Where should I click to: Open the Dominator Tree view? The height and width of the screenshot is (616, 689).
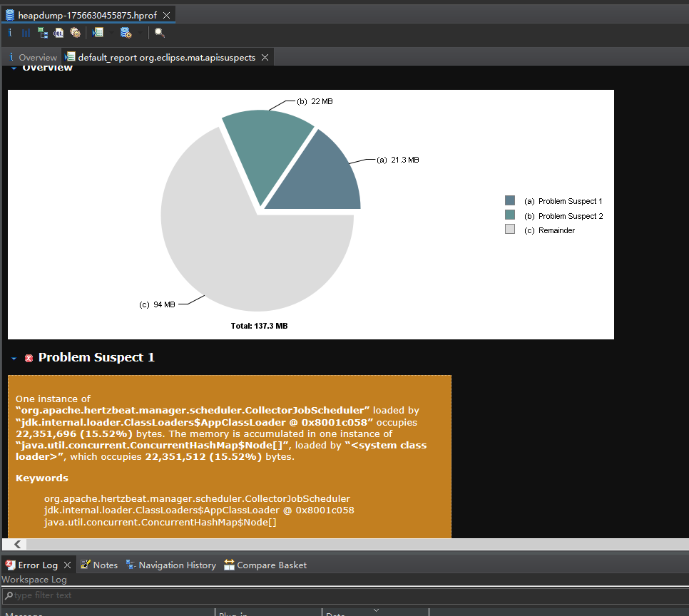tap(43, 33)
